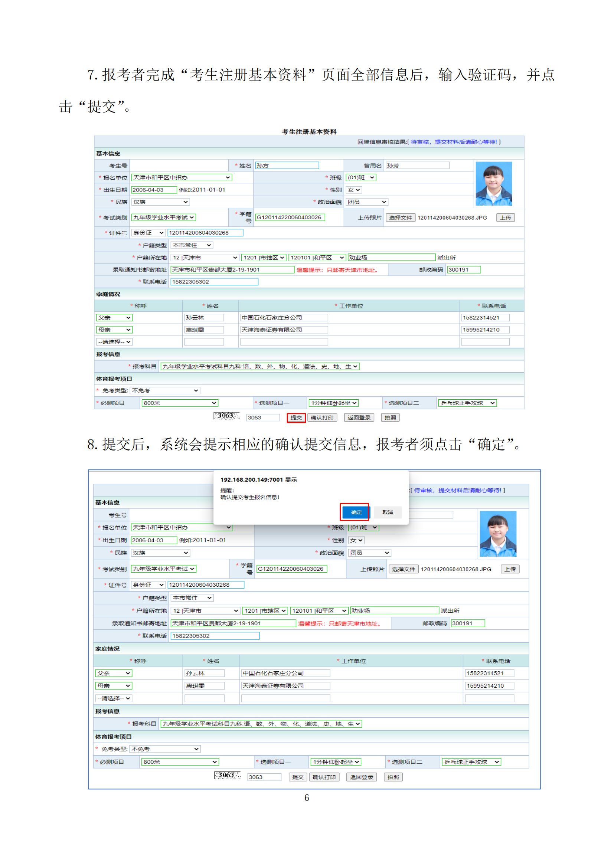Image resolution: width=614 pixels, height=868 pixels.
Task: Open the 性别 dropdown in the upper form
Action: click(x=354, y=190)
